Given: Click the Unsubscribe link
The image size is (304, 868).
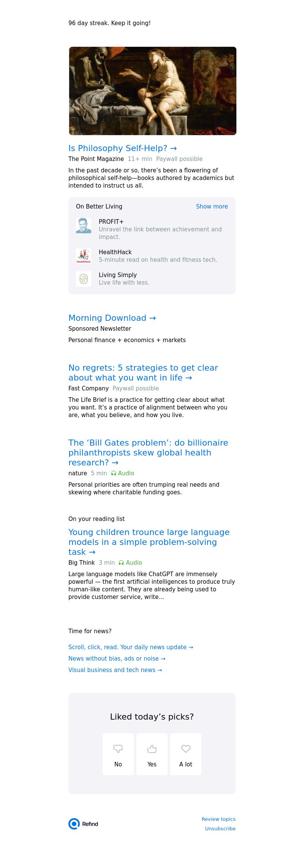Looking at the screenshot, I should (220, 828).
